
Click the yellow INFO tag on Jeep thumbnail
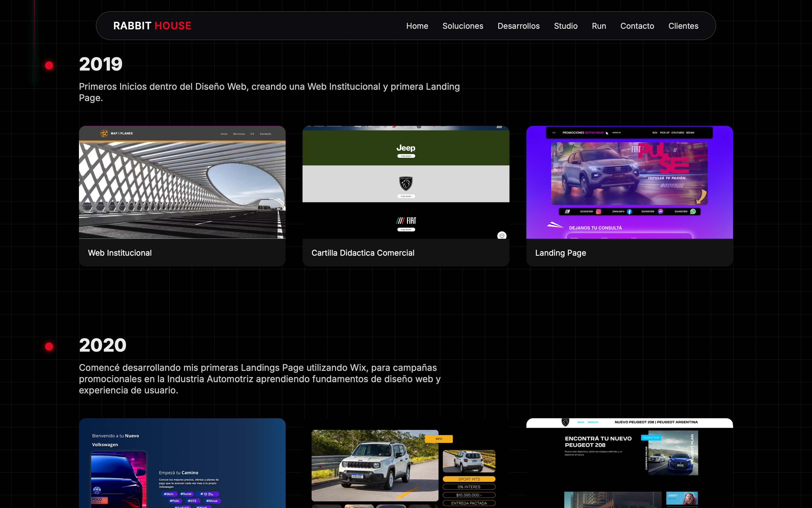(438, 439)
